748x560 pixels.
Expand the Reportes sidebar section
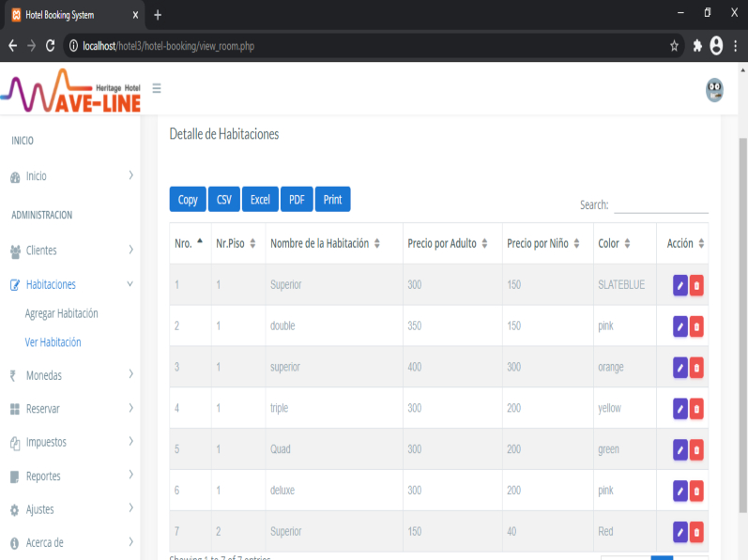(x=71, y=477)
